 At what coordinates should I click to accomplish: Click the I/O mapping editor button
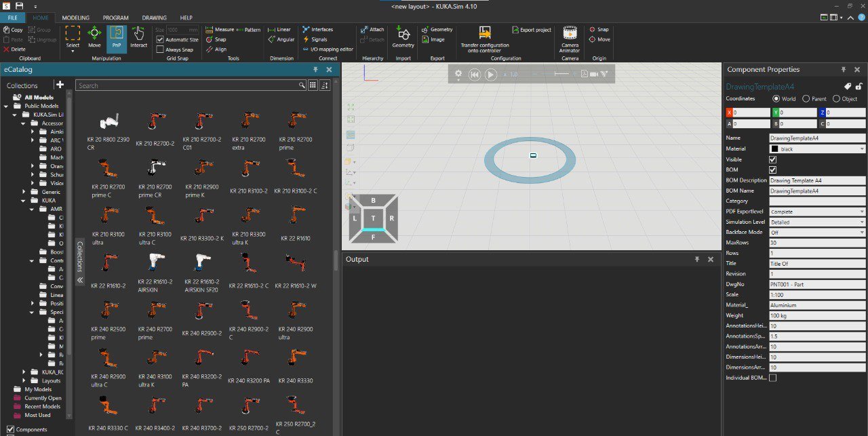328,49
